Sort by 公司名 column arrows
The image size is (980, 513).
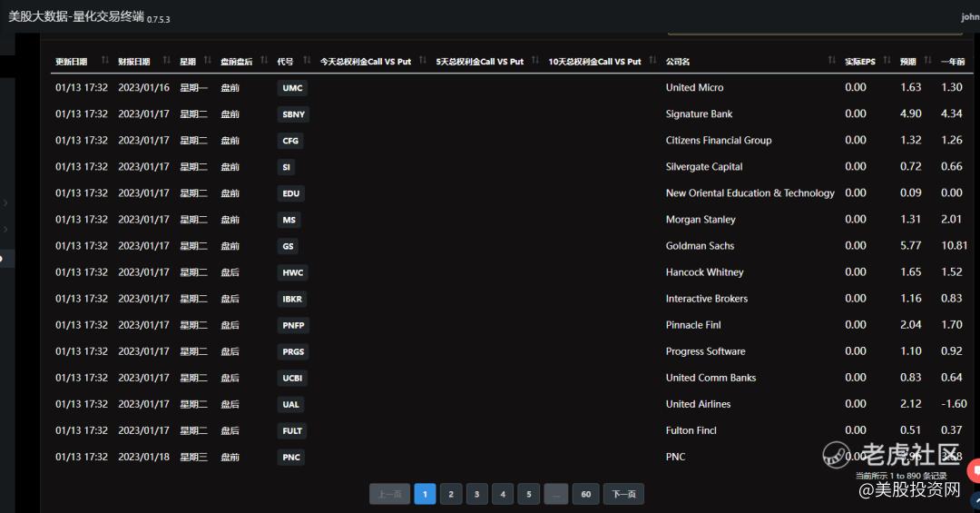coord(831,60)
